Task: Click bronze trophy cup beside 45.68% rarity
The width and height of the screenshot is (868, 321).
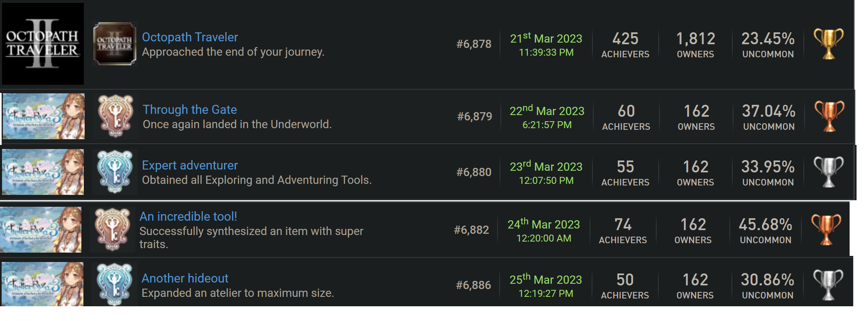Action: (826, 230)
